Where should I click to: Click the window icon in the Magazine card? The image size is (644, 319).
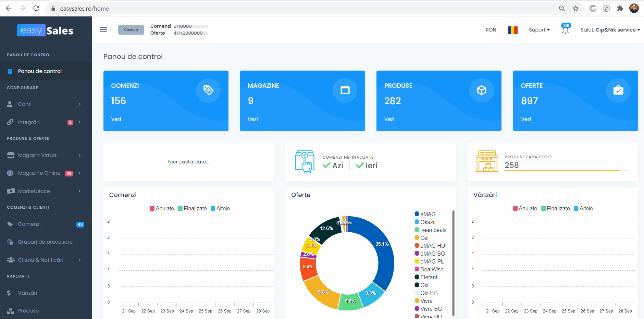(x=345, y=90)
